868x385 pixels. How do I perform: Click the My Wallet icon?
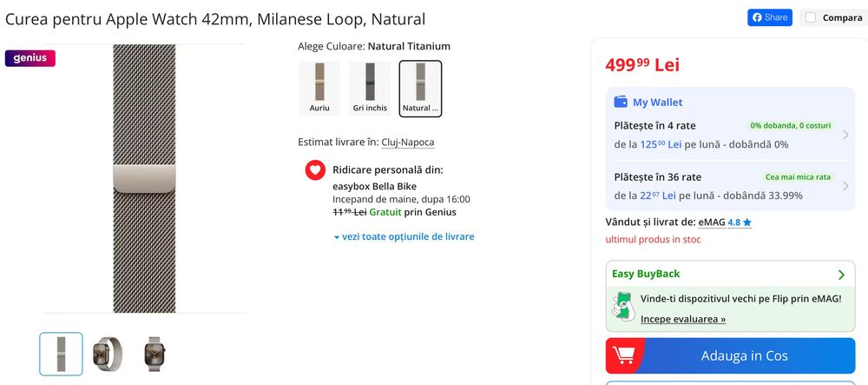coord(621,102)
